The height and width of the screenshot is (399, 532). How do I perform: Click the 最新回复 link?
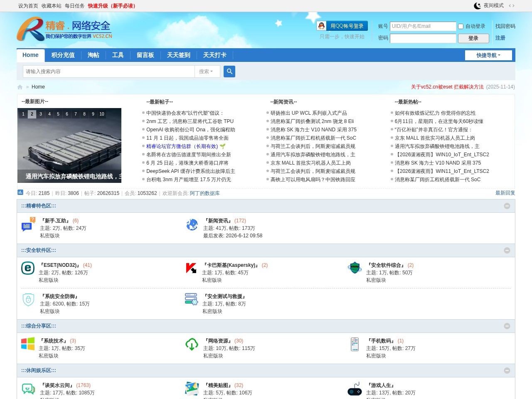[505, 193]
